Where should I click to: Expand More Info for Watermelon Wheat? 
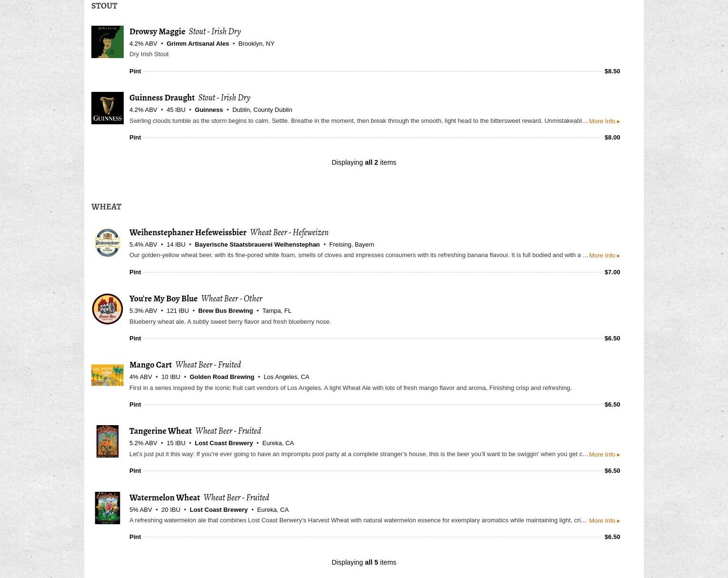pyautogui.click(x=604, y=520)
